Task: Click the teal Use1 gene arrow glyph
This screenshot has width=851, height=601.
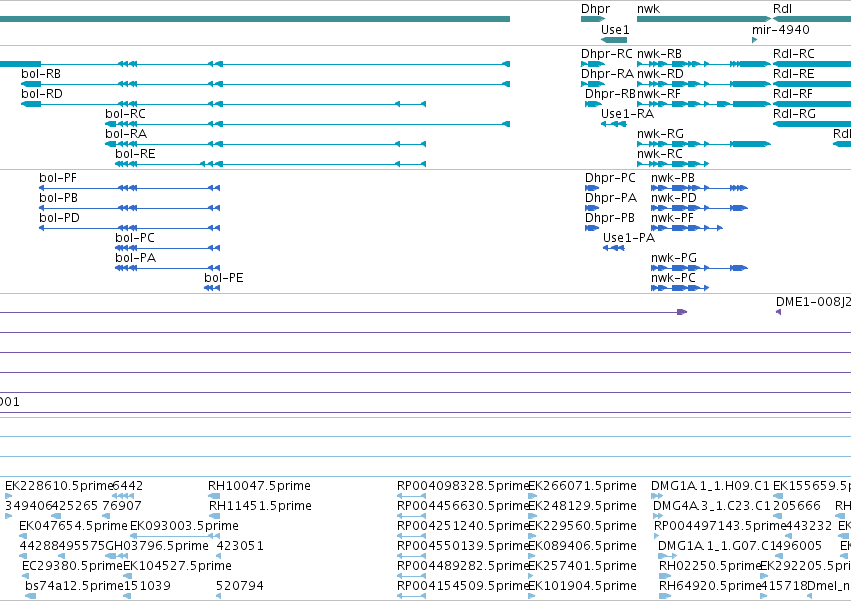Action: tap(614, 40)
